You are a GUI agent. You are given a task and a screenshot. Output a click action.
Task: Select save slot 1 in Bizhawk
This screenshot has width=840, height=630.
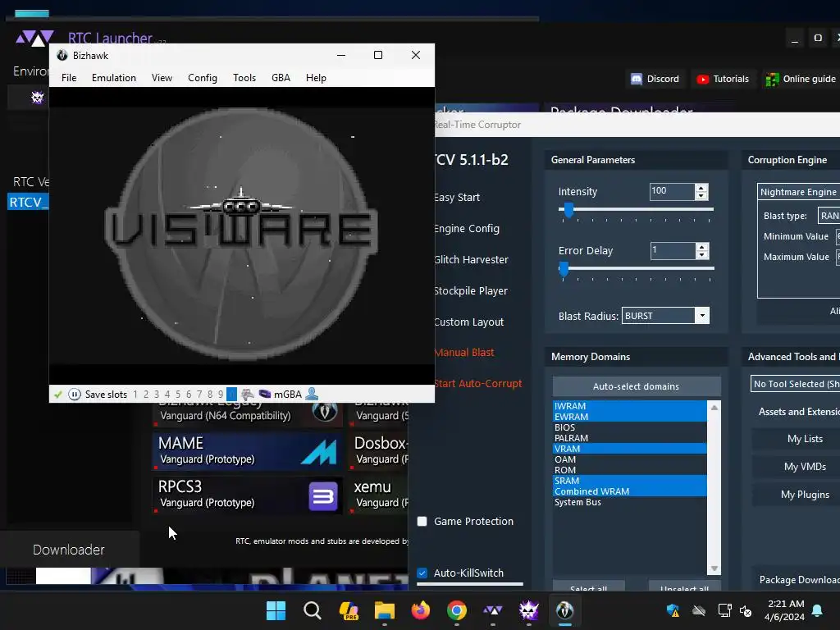135,395
